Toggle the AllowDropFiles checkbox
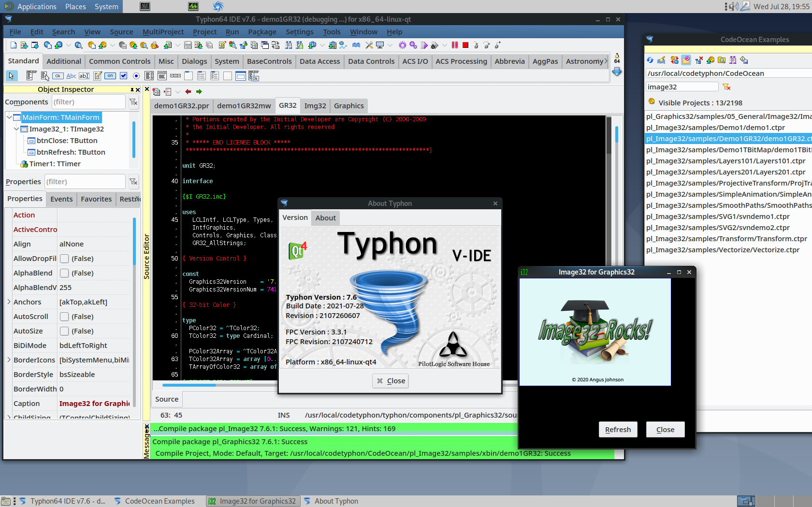This screenshot has height=507, width=812. tap(64, 259)
